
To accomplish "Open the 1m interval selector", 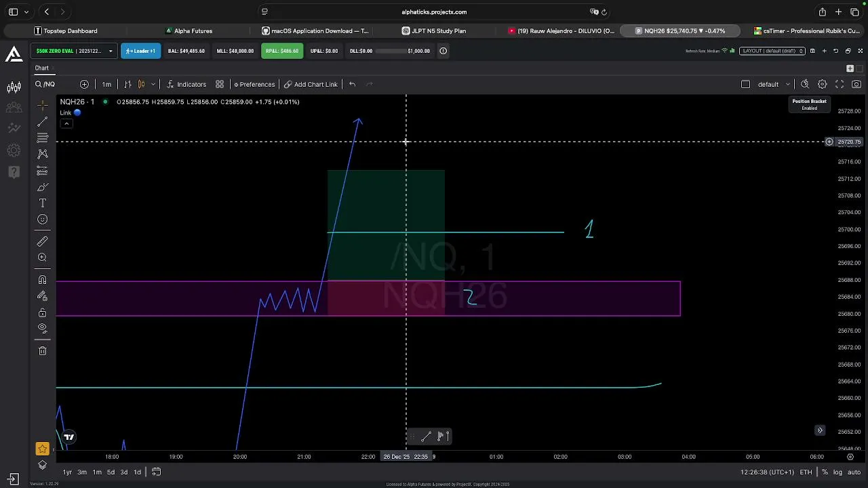I will click(x=106, y=84).
